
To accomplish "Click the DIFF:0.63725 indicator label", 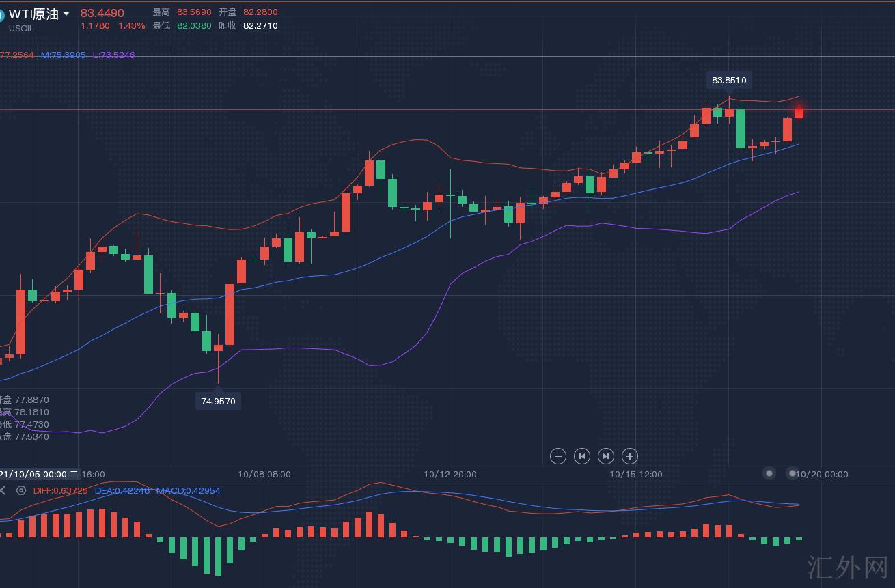I will click(60, 490).
